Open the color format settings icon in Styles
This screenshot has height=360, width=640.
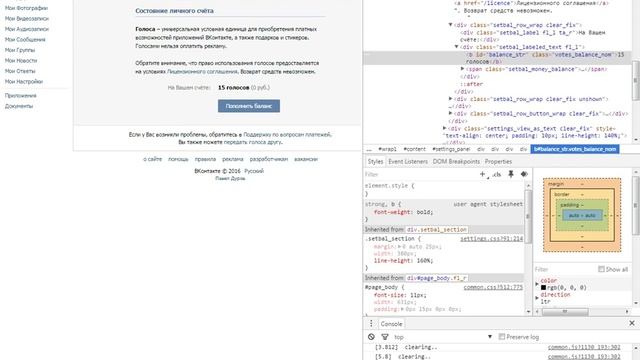pos(524,174)
